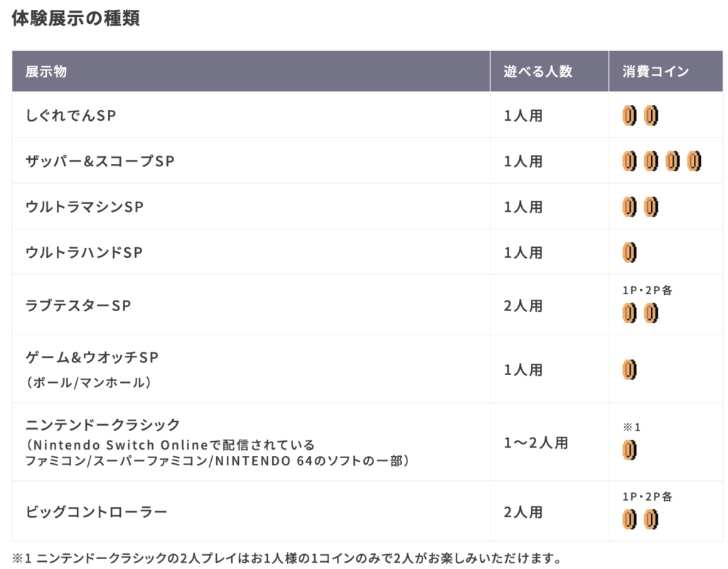Select the ザッパー&スコープSP exhibit name

tap(100, 161)
